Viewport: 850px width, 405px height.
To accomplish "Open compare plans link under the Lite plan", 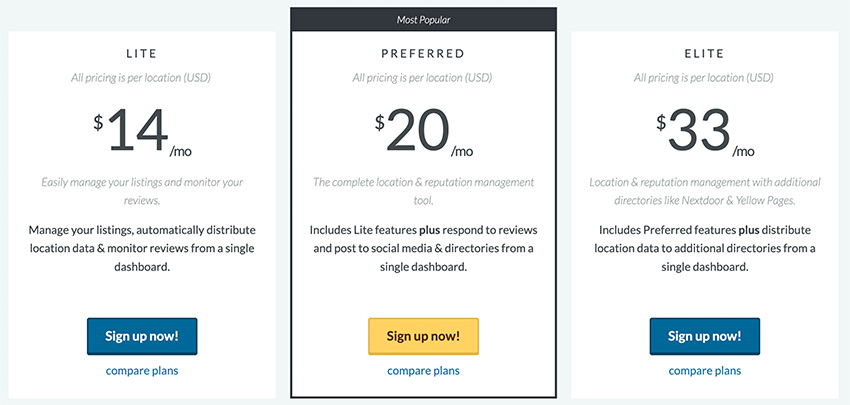I will point(142,371).
